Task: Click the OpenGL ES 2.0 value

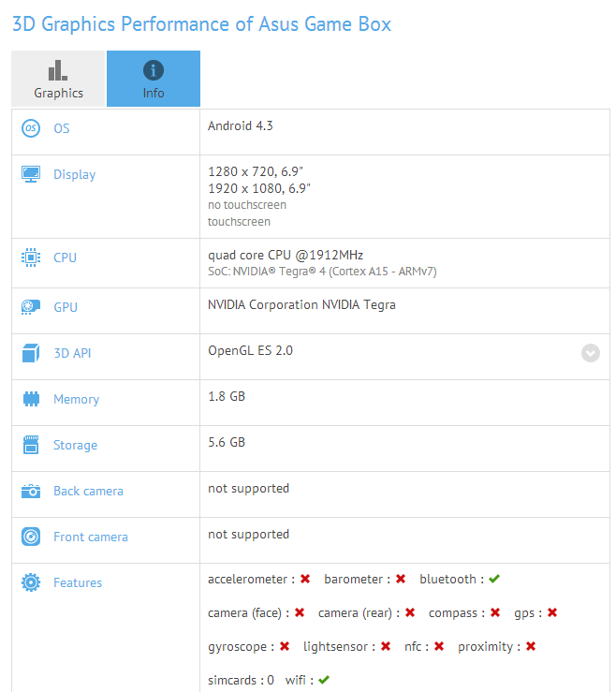Action: 250,350
